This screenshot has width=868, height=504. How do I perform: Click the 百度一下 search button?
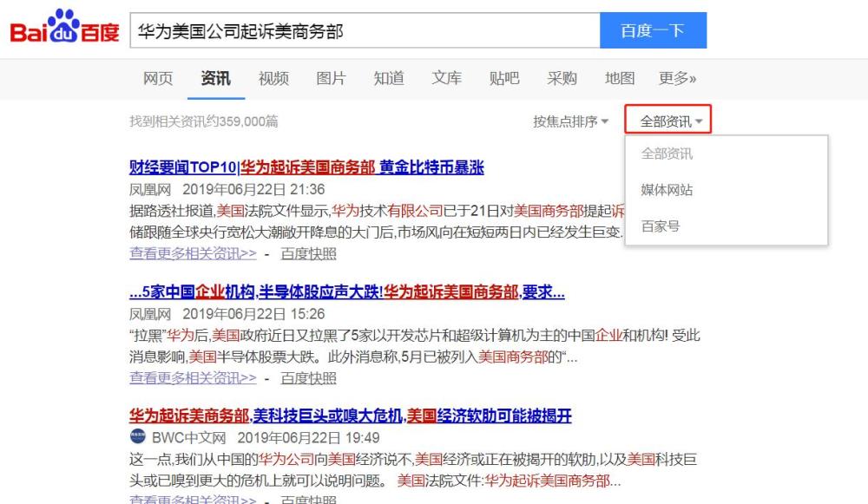(654, 30)
